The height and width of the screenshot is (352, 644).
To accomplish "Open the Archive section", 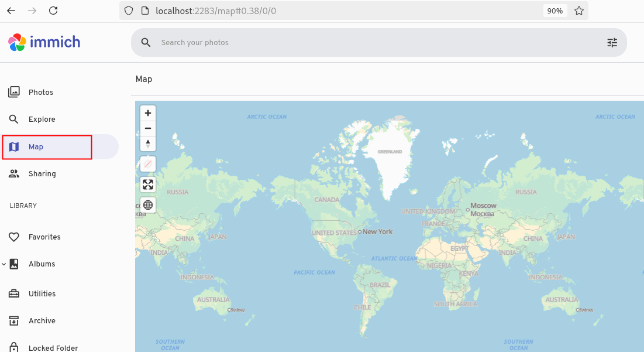I will point(42,321).
